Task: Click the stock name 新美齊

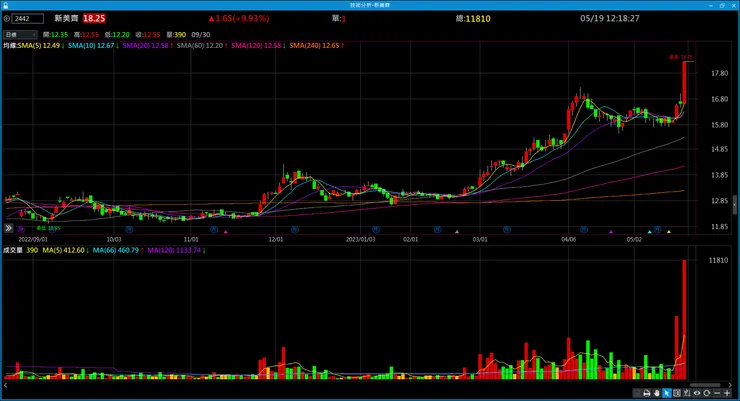Action: click(x=66, y=18)
